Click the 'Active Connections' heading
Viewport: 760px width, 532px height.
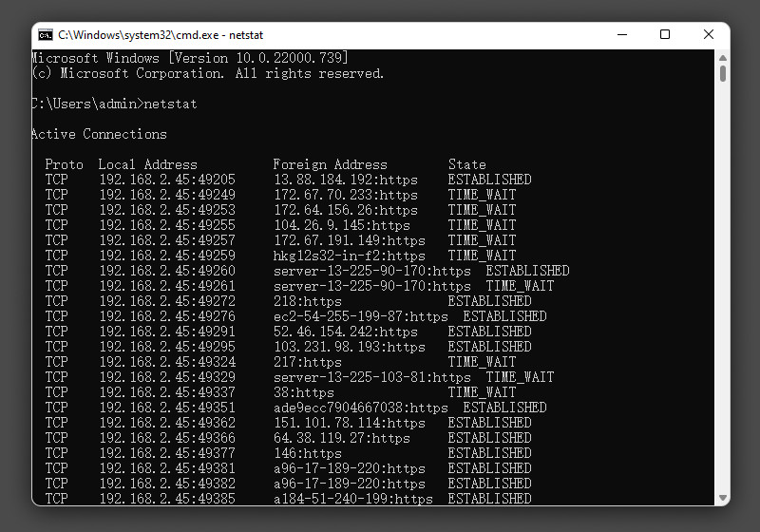[x=99, y=134]
